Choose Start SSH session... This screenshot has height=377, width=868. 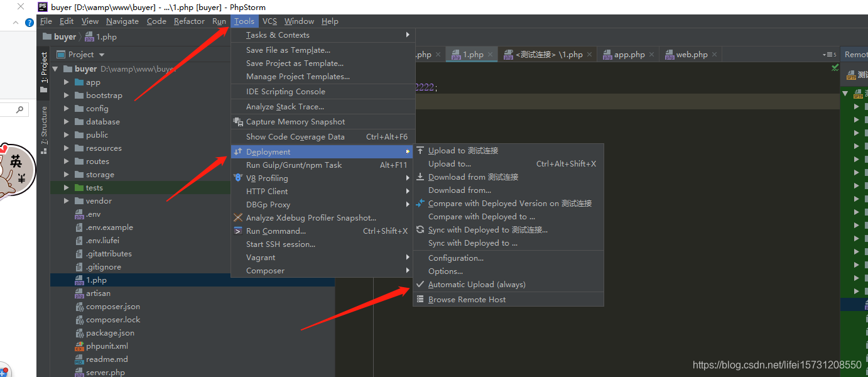[281, 244]
